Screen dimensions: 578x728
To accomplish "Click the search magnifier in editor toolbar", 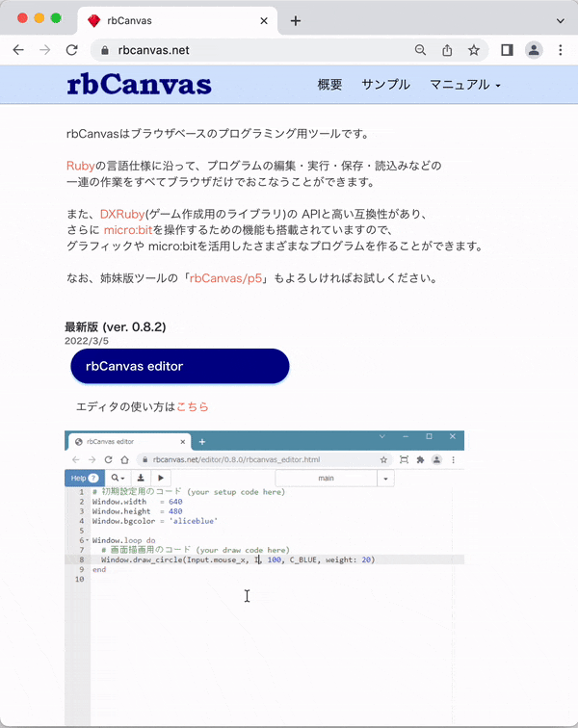I will point(118,478).
